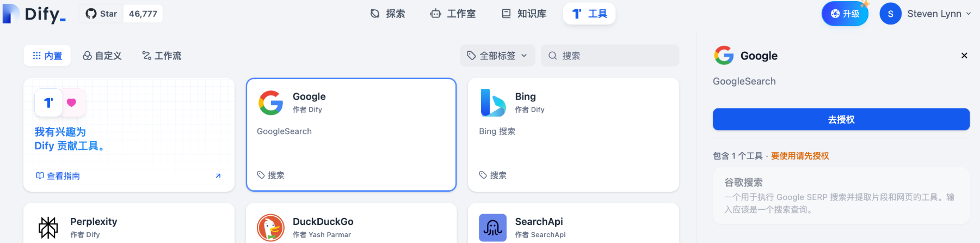Click the SearchApi logo icon
980x243 pixels.
493,228
